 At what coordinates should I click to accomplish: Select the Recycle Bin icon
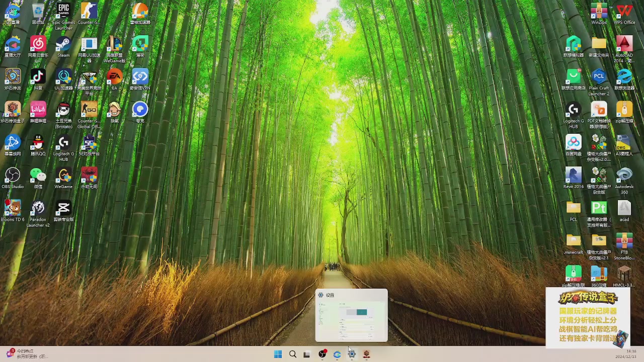[38, 14]
